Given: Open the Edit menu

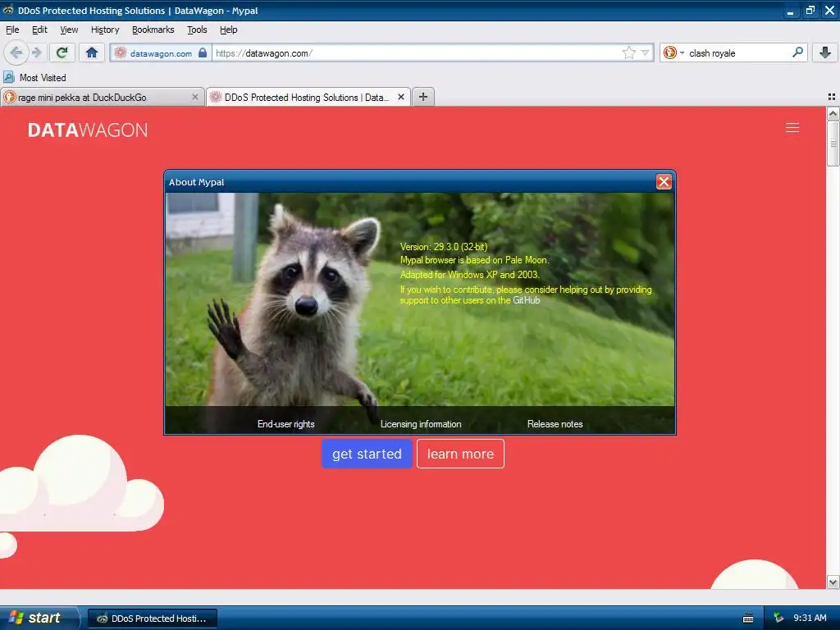Looking at the screenshot, I should [x=39, y=30].
